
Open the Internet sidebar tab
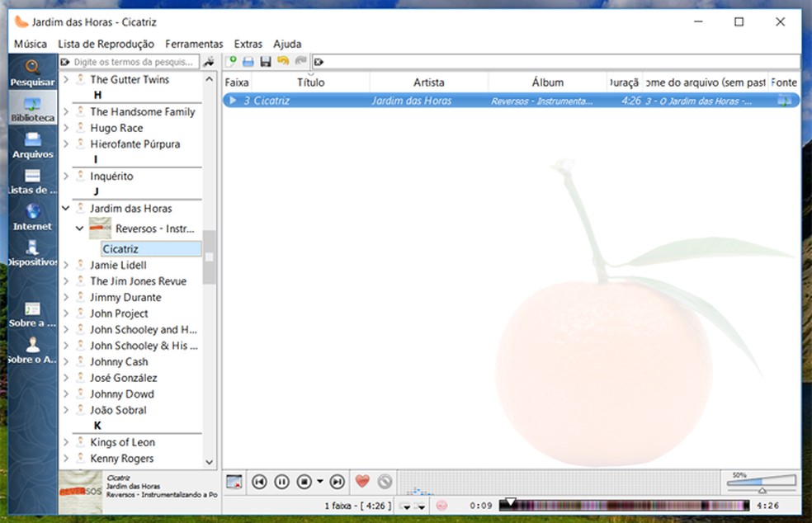pos(32,217)
